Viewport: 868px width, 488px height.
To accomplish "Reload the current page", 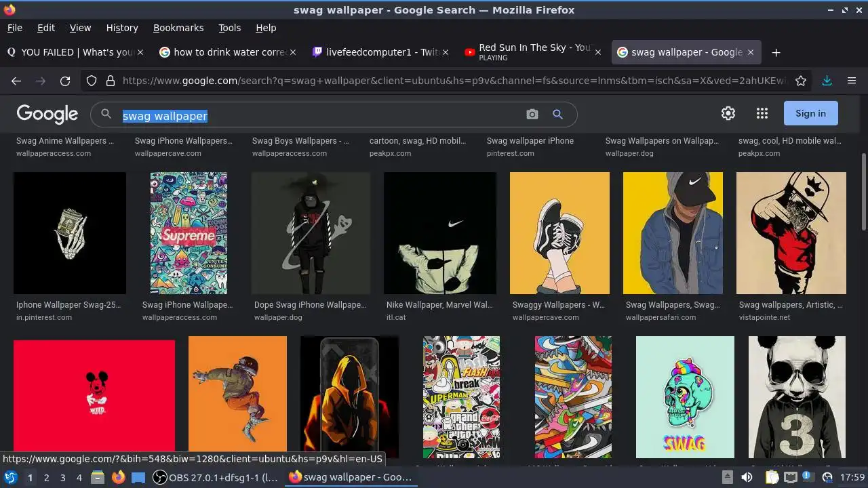I will click(x=65, y=81).
